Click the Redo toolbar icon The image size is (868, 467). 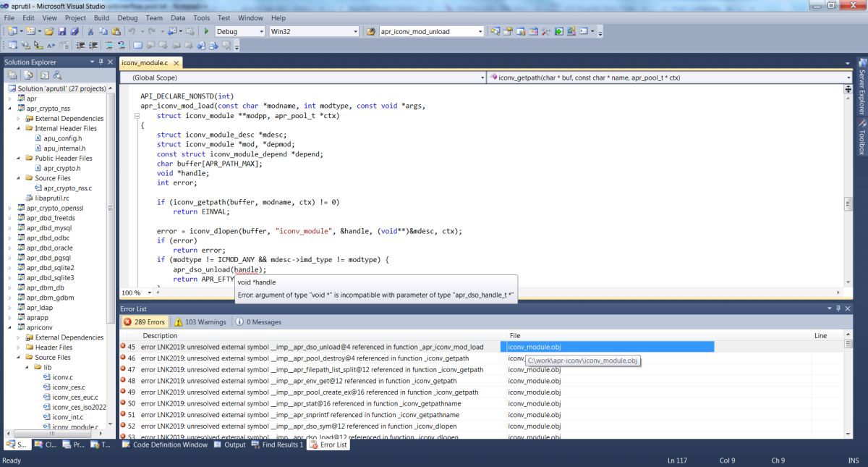152,31
